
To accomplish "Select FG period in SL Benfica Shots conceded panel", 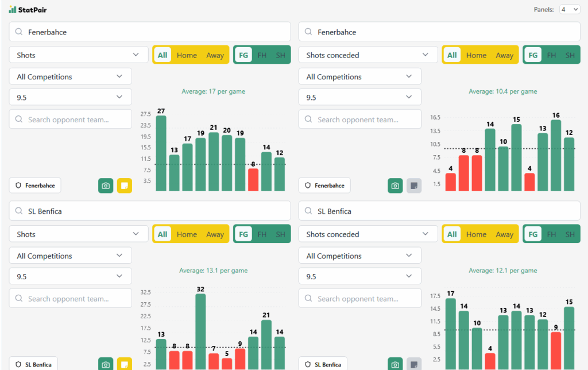I will tap(533, 234).
